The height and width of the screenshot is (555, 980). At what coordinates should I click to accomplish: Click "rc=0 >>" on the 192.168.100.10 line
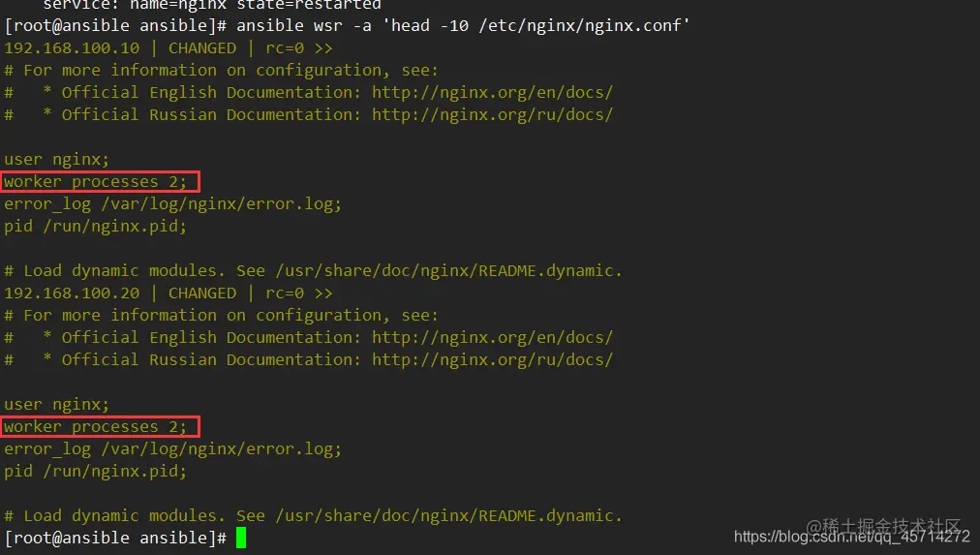click(299, 48)
